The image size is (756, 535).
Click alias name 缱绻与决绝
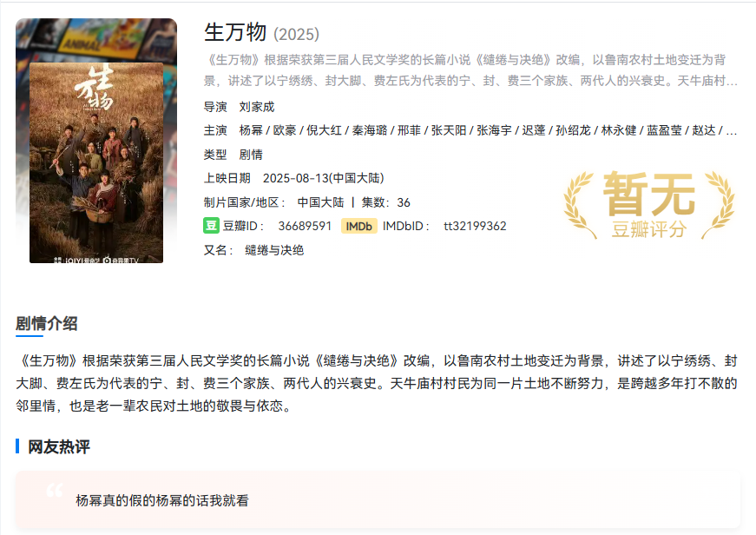point(274,250)
